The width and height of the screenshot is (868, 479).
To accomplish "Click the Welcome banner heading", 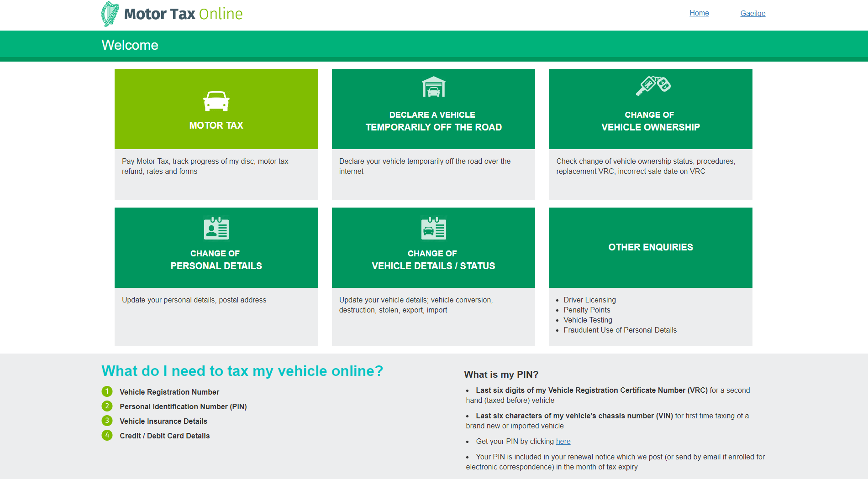I will (130, 45).
